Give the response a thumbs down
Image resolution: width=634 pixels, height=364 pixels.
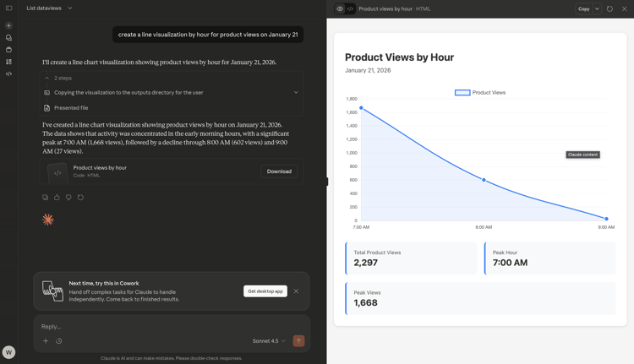(x=69, y=198)
